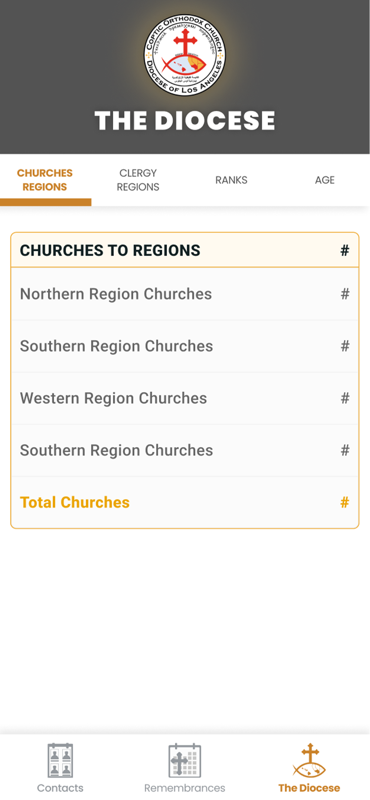Image resolution: width=370 pixels, height=800 pixels.
Task: Tap the Coptic Orthodox Church diocese logo
Action: (x=185, y=55)
